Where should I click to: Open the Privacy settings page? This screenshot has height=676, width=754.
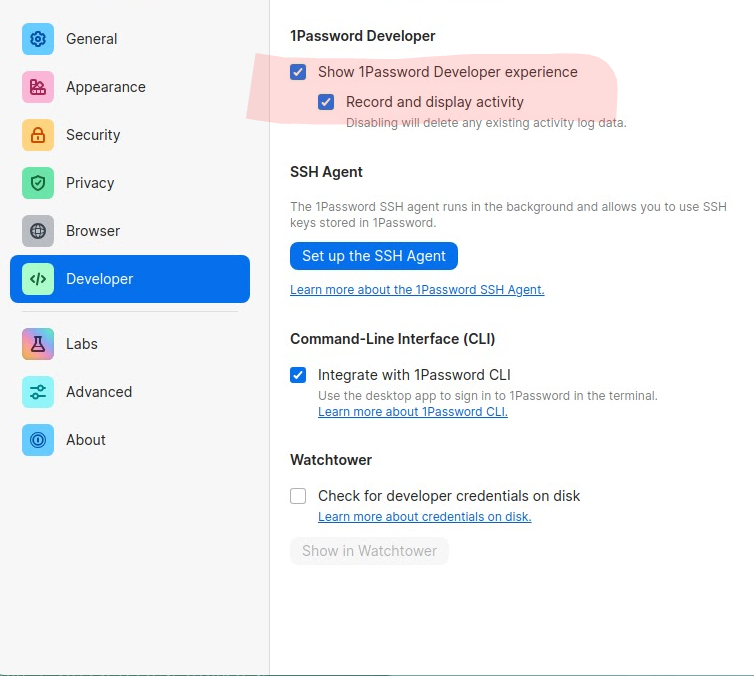click(130, 183)
